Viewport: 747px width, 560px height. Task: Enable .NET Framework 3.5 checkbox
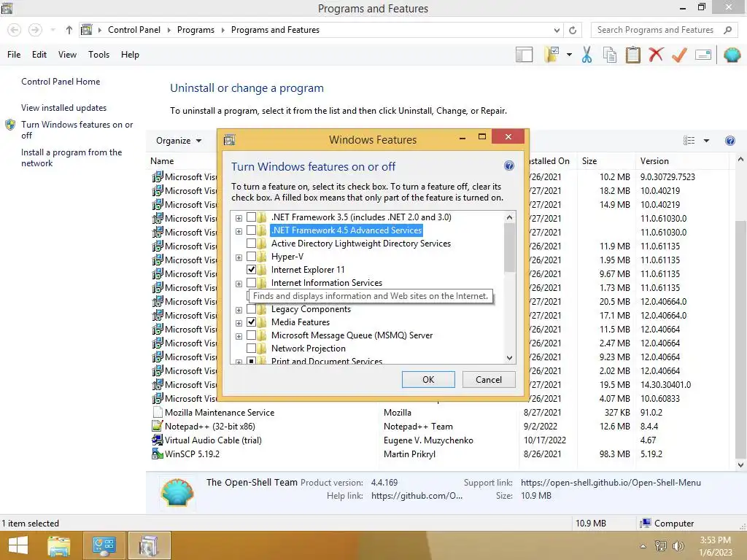pos(251,217)
